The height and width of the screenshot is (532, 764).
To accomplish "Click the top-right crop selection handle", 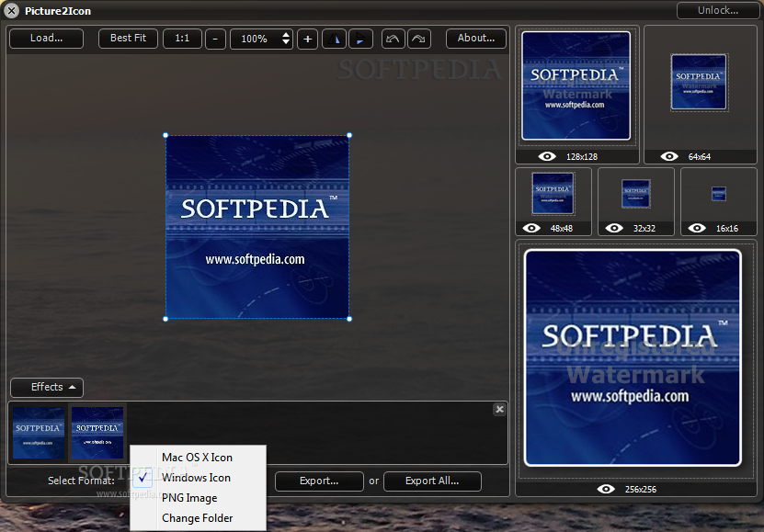I will (x=349, y=135).
